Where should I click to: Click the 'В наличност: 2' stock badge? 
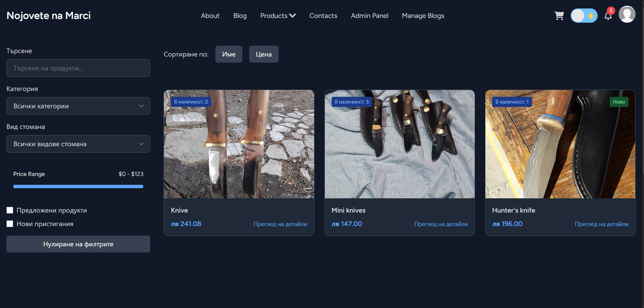tap(191, 102)
